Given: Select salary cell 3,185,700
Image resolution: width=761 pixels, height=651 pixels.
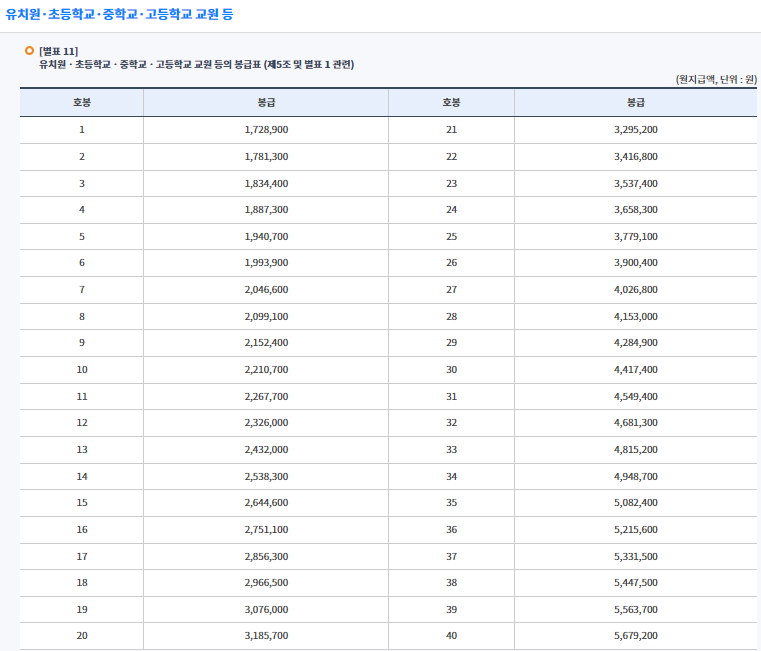Looking at the screenshot, I should click(x=266, y=636).
